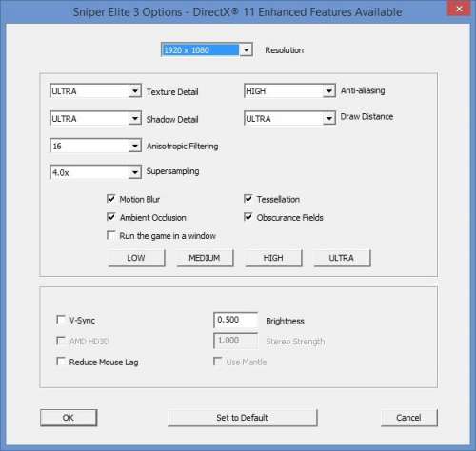Click the Stereo Strength value field
This screenshot has height=451, width=476.
pos(235,341)
